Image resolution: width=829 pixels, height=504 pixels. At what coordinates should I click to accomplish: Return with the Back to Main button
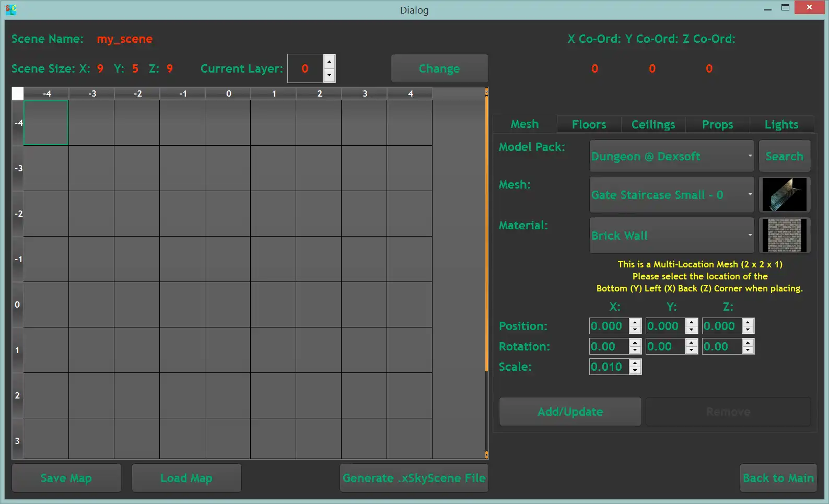click(778, 478)
